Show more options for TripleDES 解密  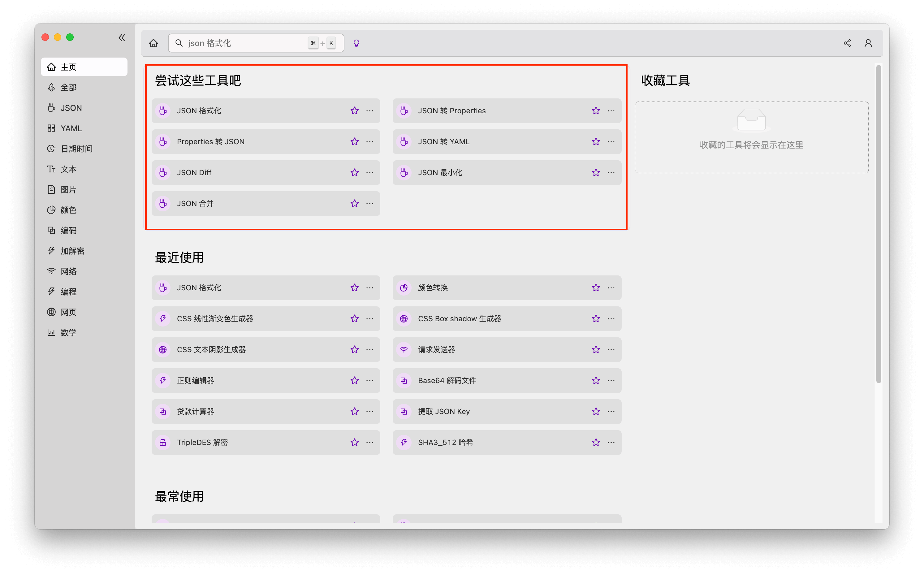[x=369, y=442]
